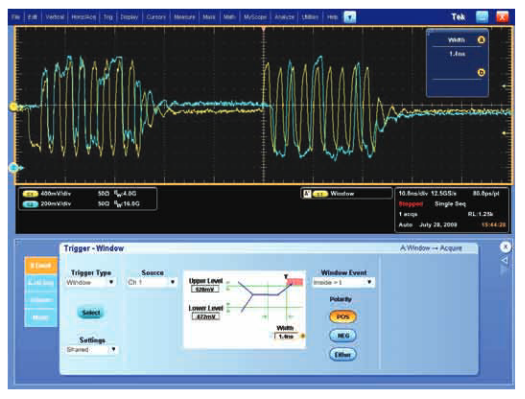The height and width of the screenshot is (399, 525).
Task: Open the MyScope menu
Action: click(255, 17)
